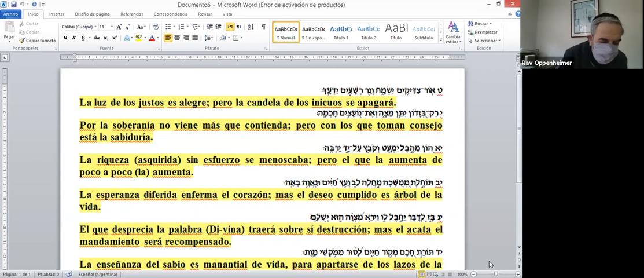Image resolution: width=644 pixels, height=278 pixels.
Task: Click the text highlight color button
Action: pos(138,38)
